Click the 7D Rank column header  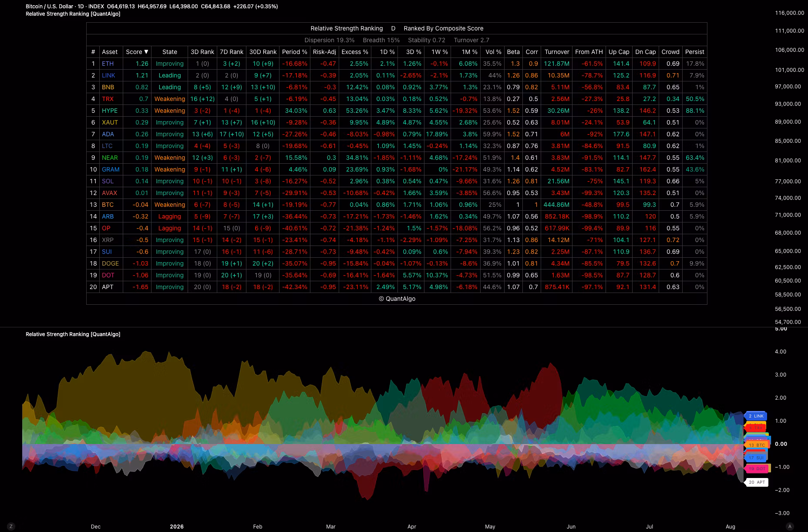(x=232, y=52)
